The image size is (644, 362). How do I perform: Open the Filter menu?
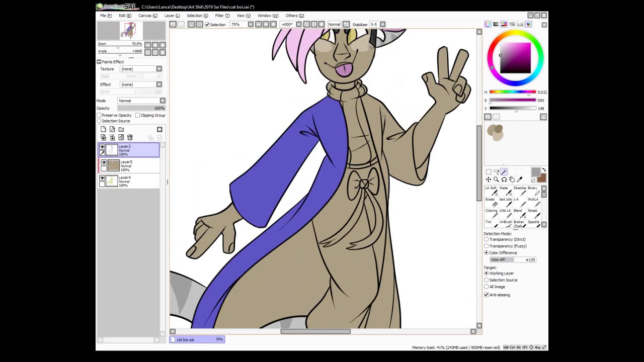[222, 16]
